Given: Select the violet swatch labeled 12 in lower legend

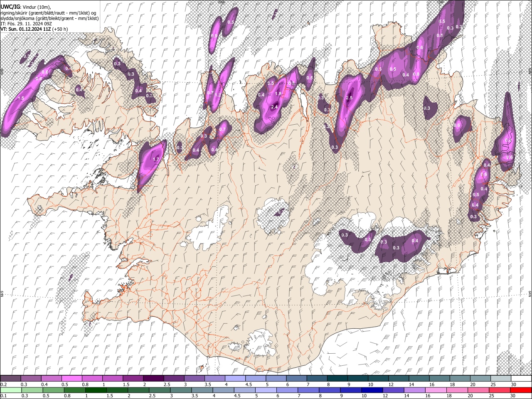Looking at the screenshot, I should 394,390.
